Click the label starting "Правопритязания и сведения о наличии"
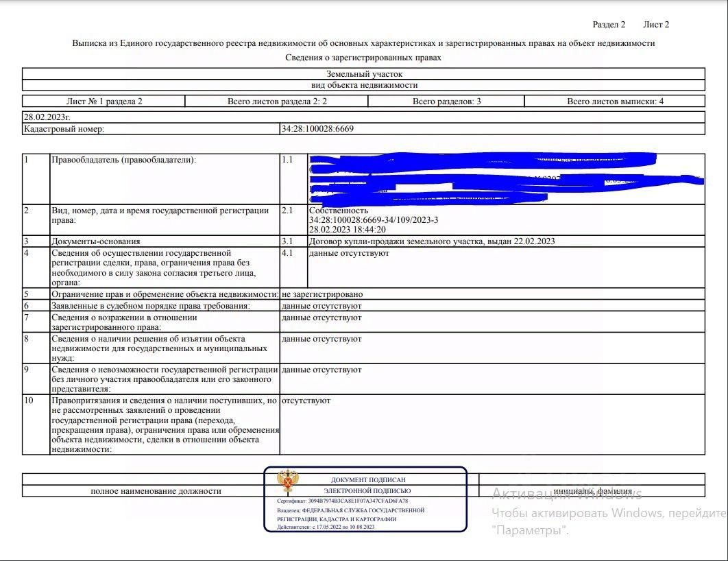 click(165, 425)
